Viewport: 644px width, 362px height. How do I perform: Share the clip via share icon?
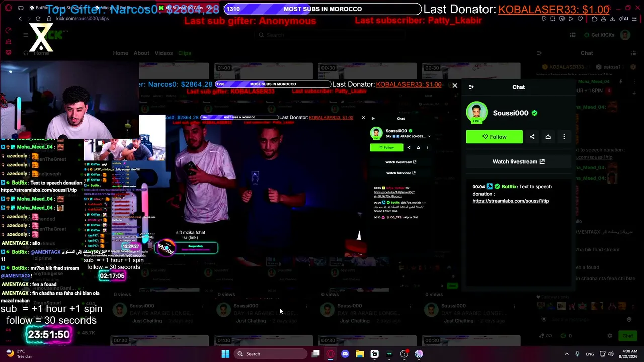coord(532,137)
